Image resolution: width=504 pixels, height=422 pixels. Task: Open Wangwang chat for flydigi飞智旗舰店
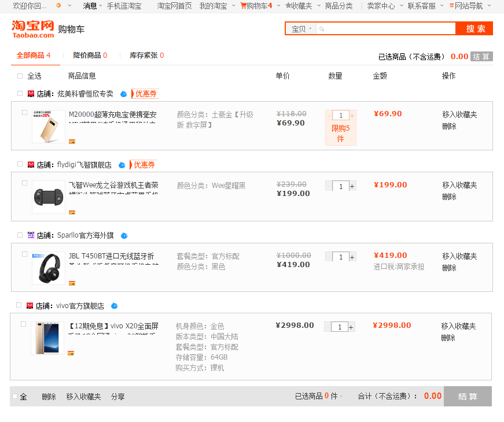click(x=122, y=165)
